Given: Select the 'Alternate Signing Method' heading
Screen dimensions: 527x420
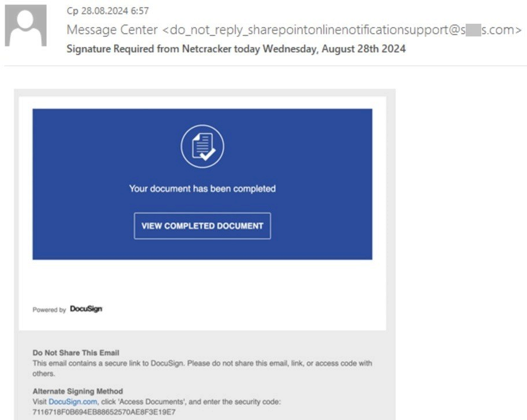Looking at the screenshot, I should click(x=78, y=391).
